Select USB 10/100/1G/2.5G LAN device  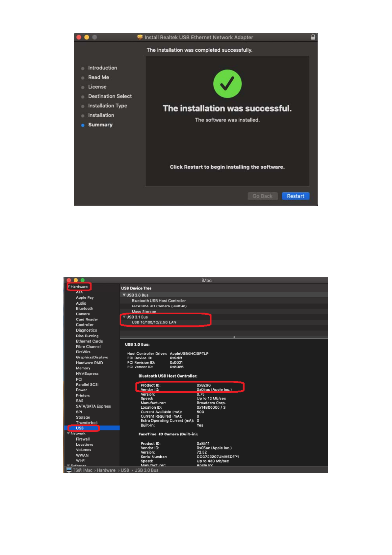pos(154,322)
